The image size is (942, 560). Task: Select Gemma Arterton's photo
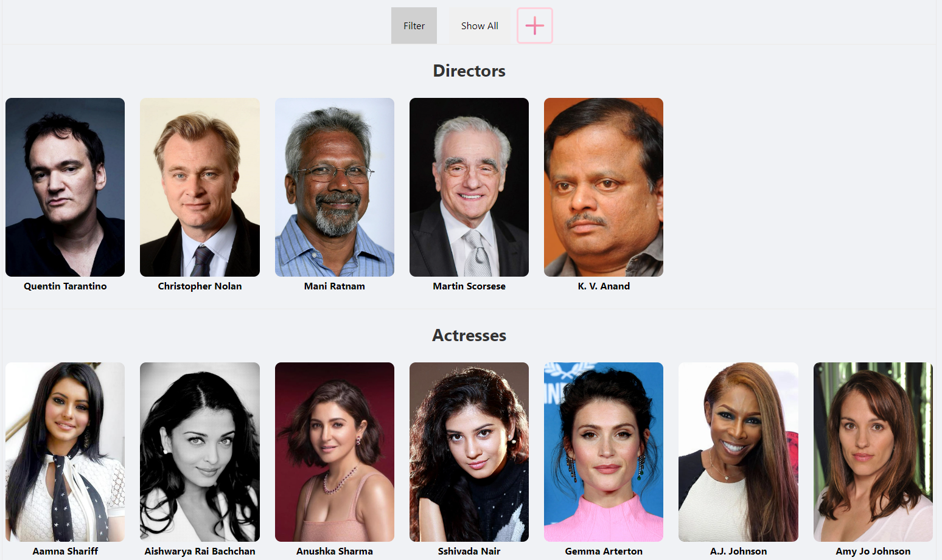pos(604,452)
